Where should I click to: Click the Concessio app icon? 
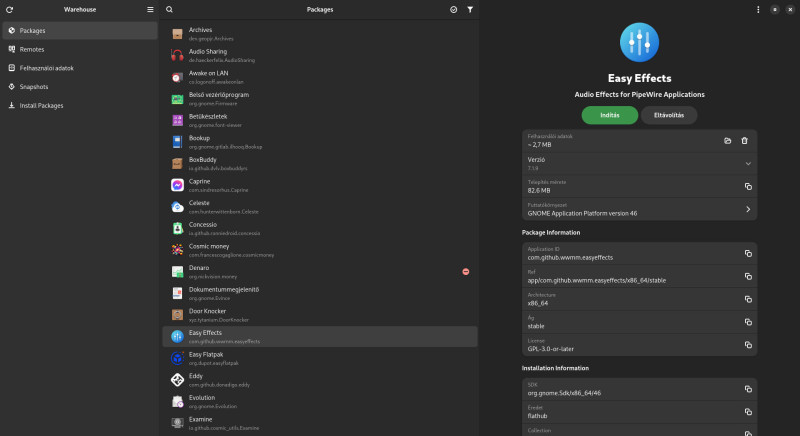tap(177, 228)
